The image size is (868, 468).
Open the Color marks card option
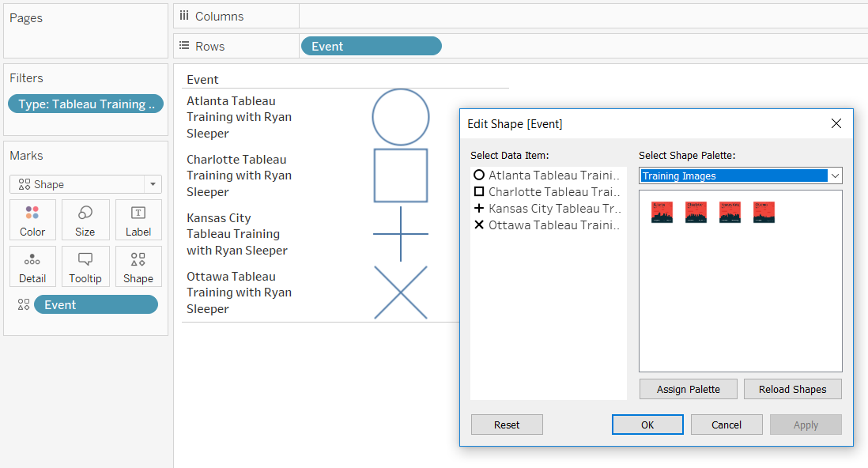click(32, 220)
